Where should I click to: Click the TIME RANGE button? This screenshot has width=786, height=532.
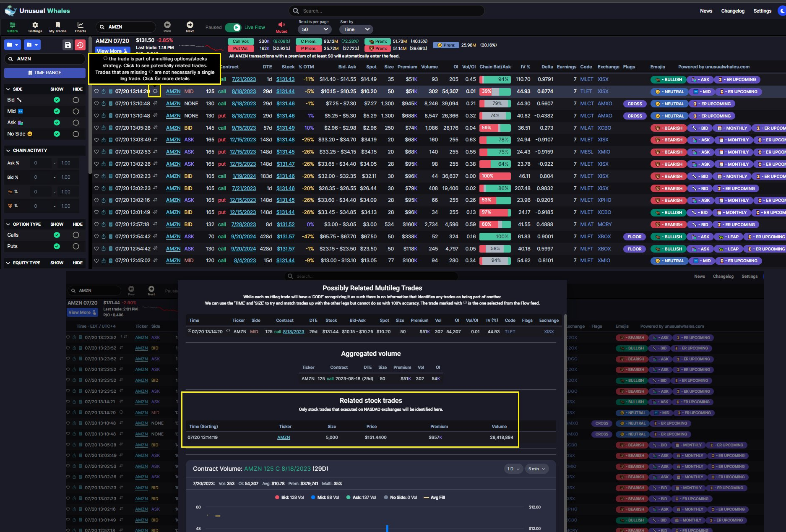click(x=44, y=73)
